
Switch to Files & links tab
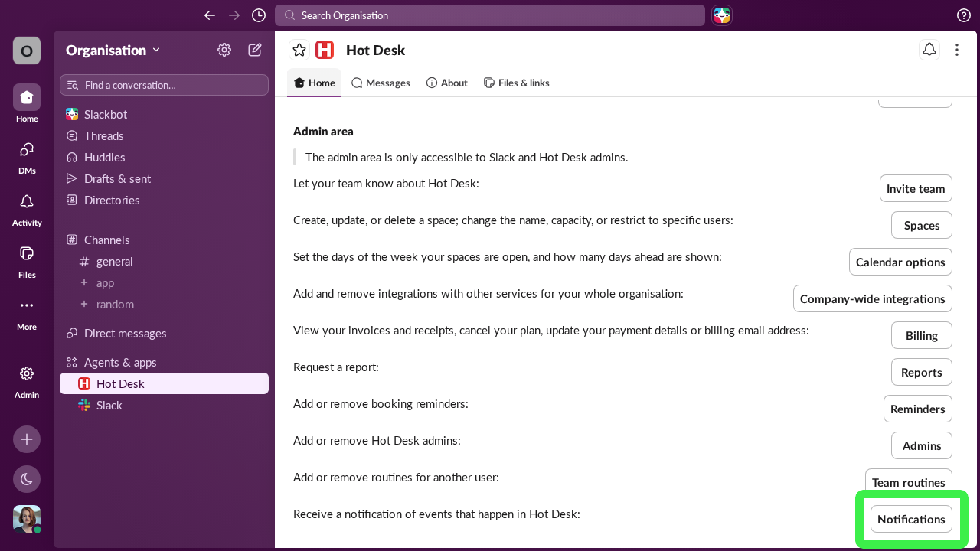[x=516, y=83]
